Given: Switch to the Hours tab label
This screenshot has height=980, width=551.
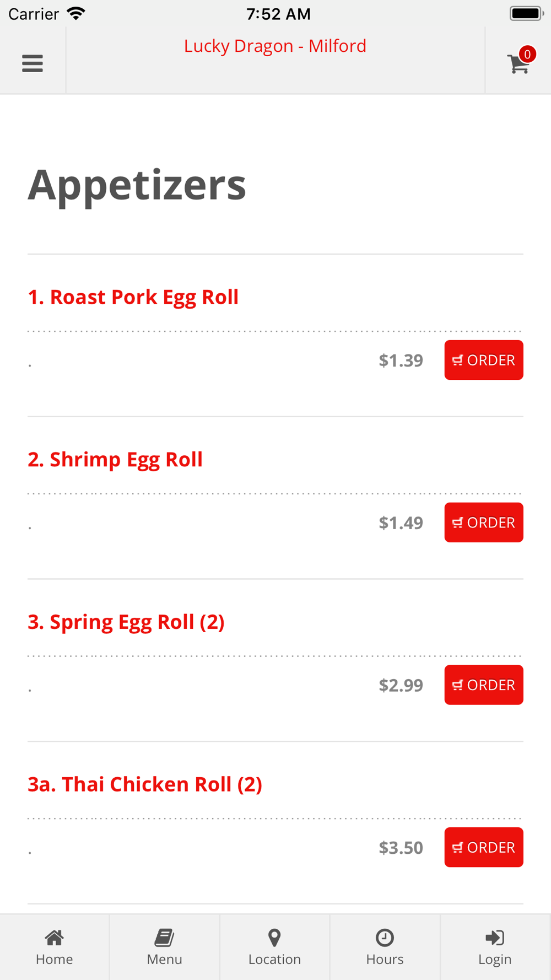Looking at the screenshot, I should coord(385,960).
